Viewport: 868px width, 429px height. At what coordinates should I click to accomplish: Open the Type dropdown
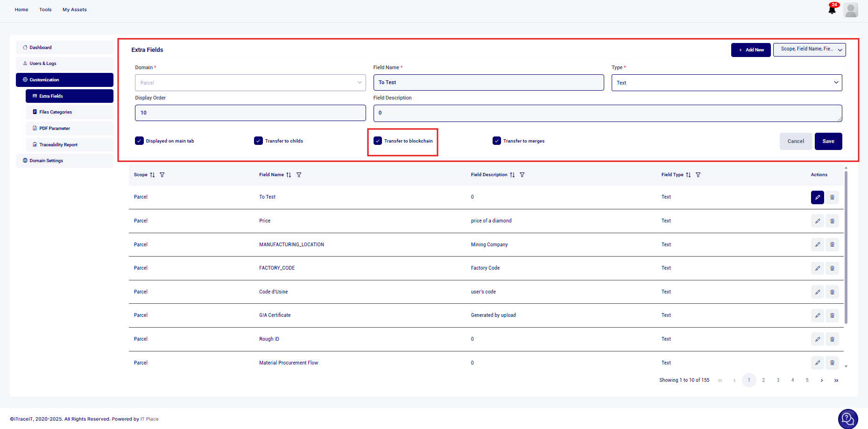727,83
